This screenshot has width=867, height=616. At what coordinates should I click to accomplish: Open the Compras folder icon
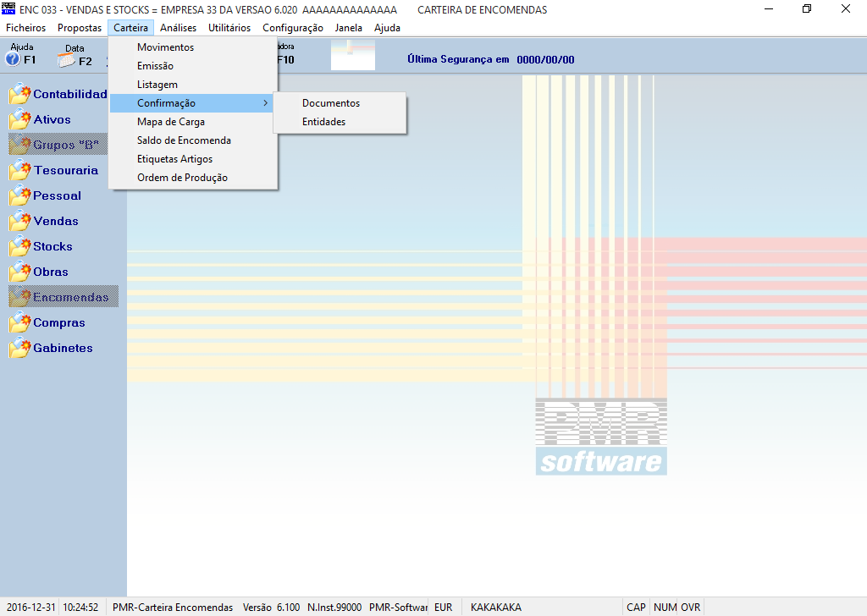click(20, 322)
